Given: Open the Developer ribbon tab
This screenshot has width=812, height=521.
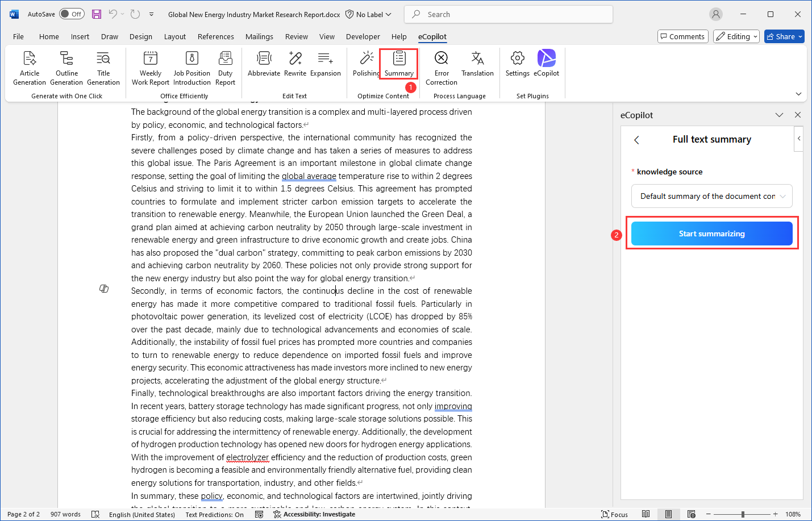Looking at the screenshot, I should tap(363, 36).
